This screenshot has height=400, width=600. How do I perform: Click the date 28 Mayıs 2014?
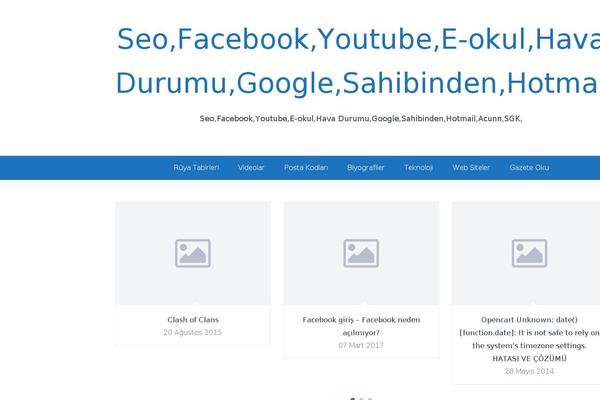click(x=529, y=371)
